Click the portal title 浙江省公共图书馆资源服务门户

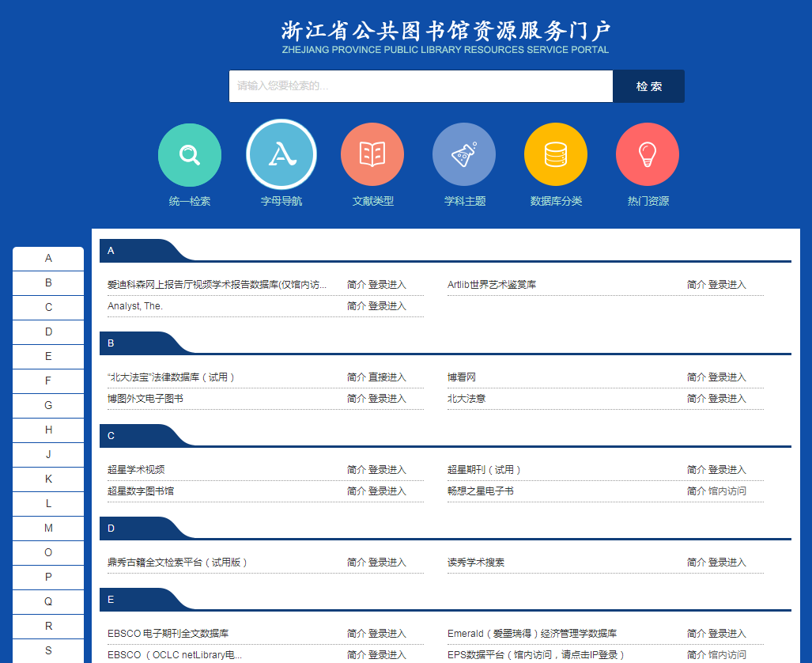(446, 31)
